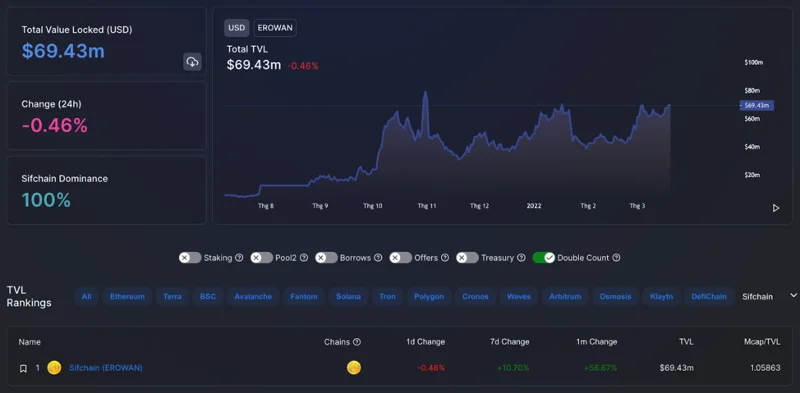Sort table by Mcap/TVL column
800x393 pixels.
click(761, 342)
